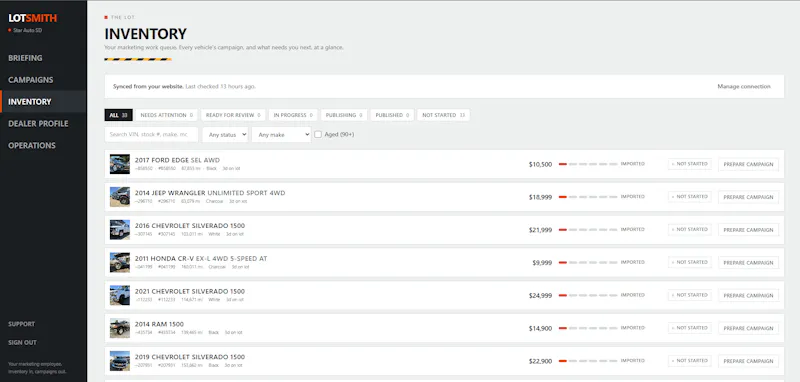The image size is (800, 382).
Task: Open 2016 Chevrolet Silverado thumbnail
Action: pyautogui.click(x=120, y=230)
